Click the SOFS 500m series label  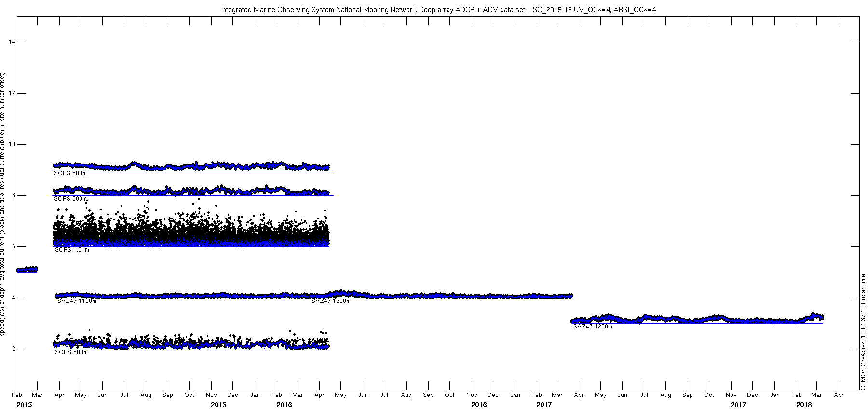[71, 352]
